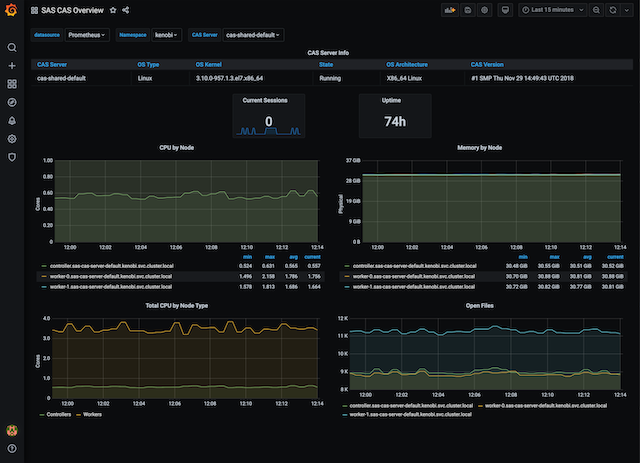Click the Save dashboard icon

468,10
